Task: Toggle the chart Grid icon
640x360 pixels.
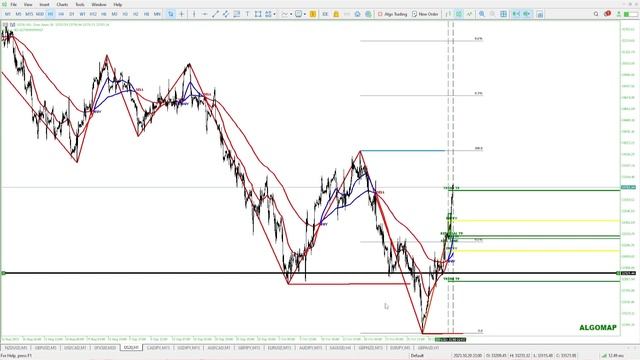Action: [504, 14]
